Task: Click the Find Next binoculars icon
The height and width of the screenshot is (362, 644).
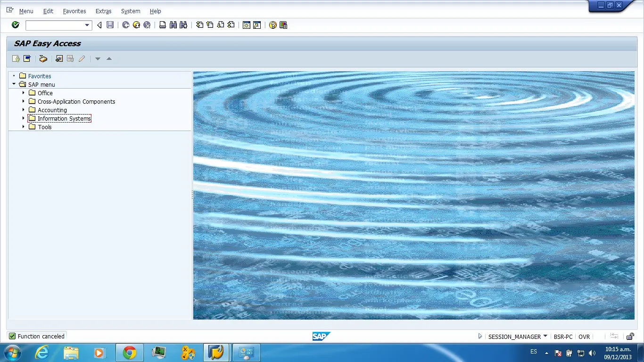Action: [x=183, y=25]
